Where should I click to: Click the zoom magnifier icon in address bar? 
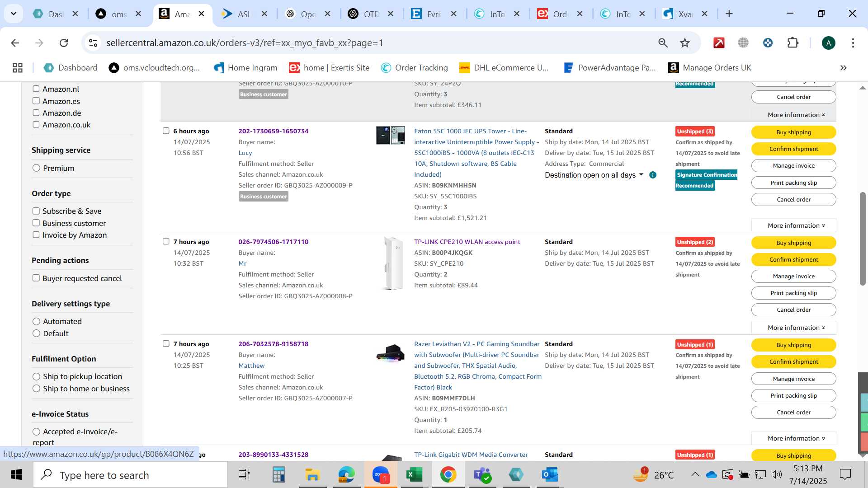[663, 43]
